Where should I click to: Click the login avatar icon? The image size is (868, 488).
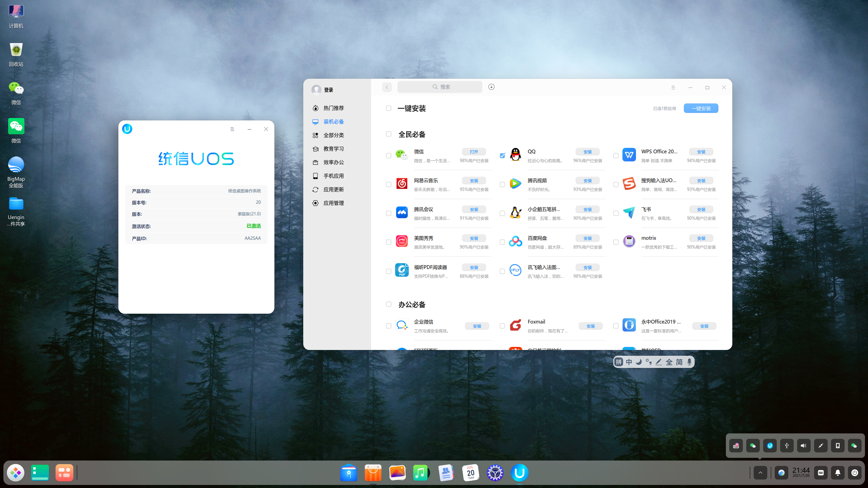click(316, 90)
